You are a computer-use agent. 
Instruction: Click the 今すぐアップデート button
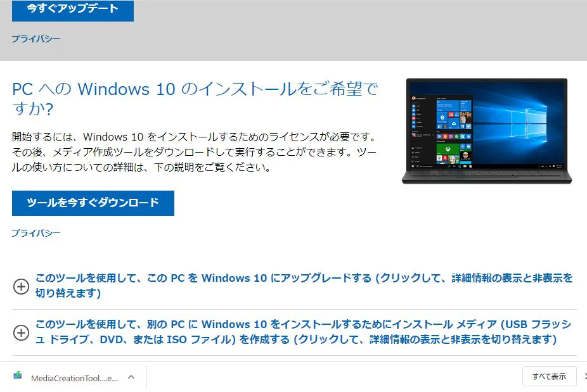[73, 9]
